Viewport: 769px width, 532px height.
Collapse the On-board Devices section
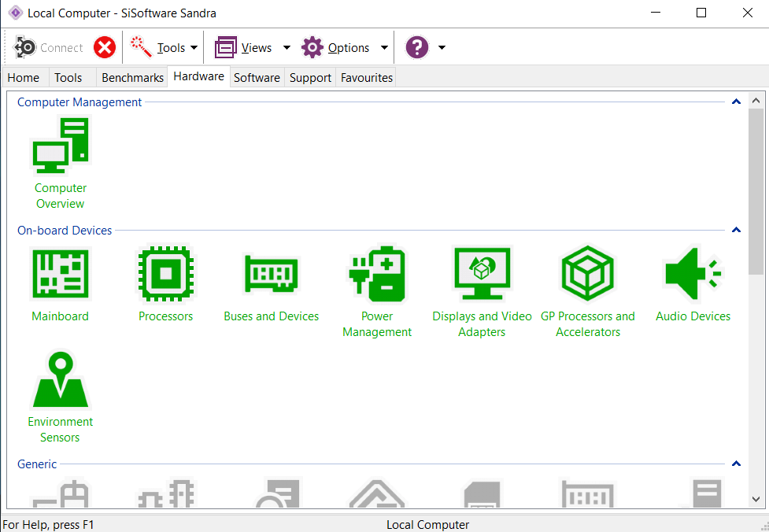[736, 230]
